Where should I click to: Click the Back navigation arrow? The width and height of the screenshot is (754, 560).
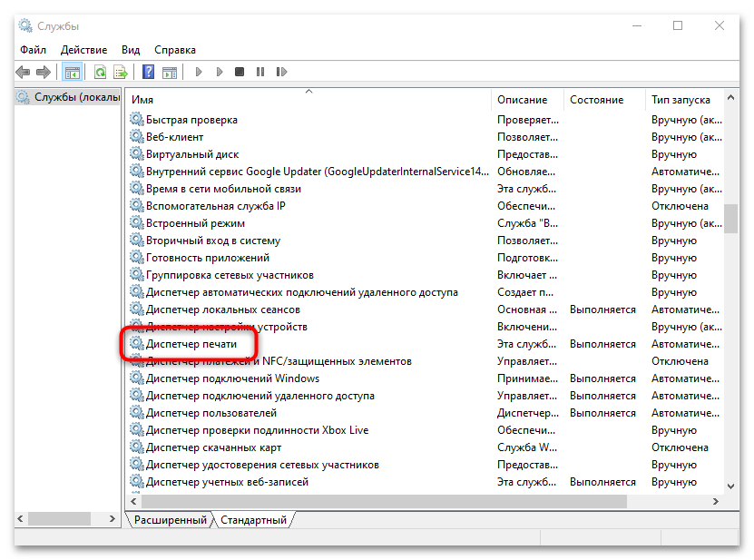pos(23,72)
